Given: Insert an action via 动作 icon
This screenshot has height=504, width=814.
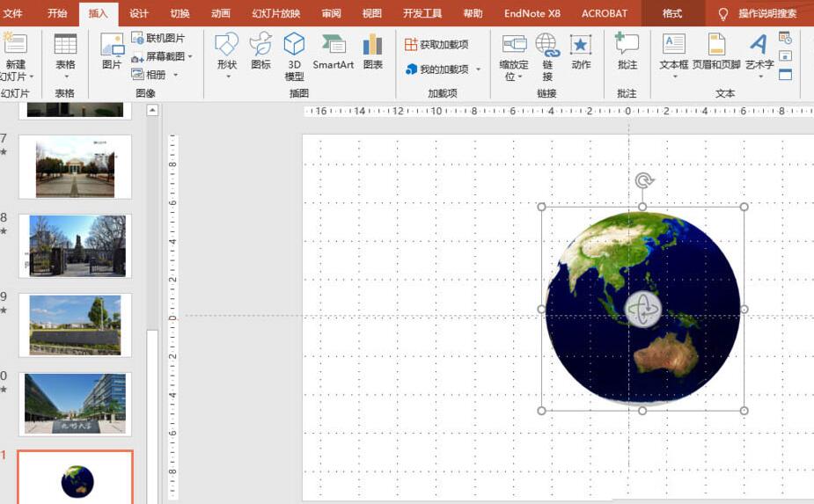Looking at the screenshot, I should coord(581,52).
